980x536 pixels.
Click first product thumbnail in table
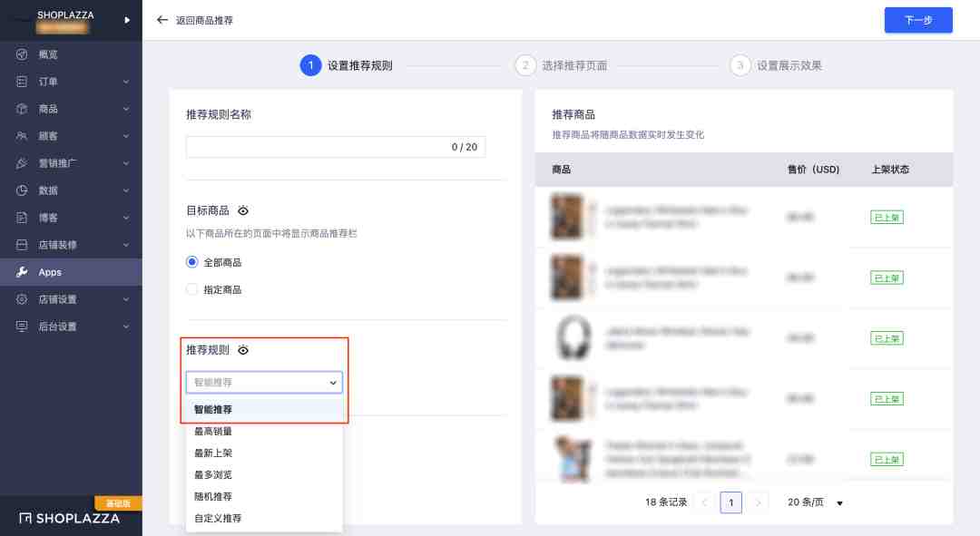[x=567, y=217]
